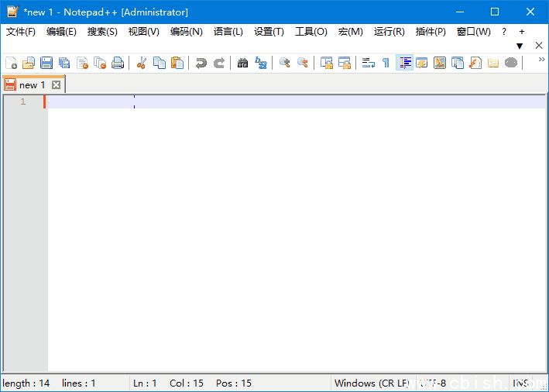This screenshot has height=392, width=549.
Task: Create a new file with toolbar icon
Action: pyautogui.click(x=11, y=63)
